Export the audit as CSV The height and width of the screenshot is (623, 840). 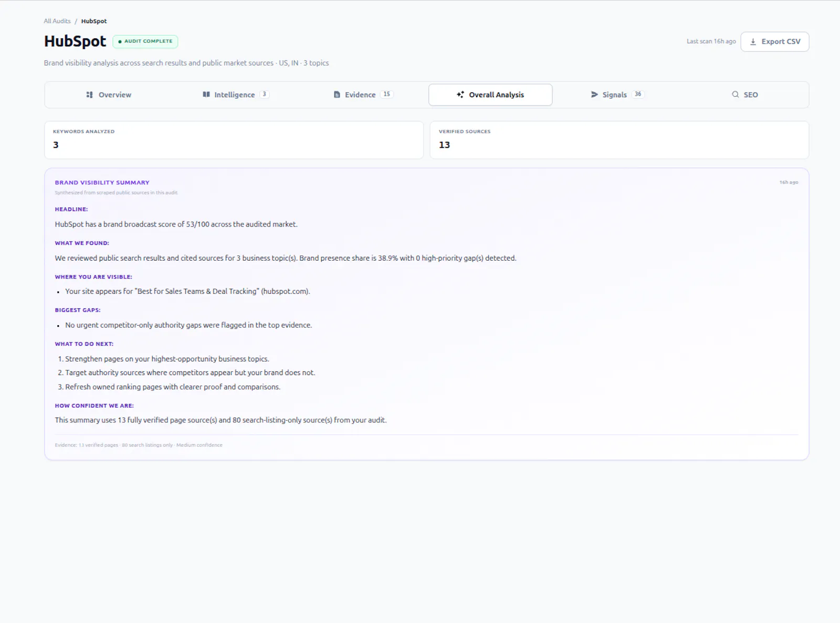pos(775,41)
